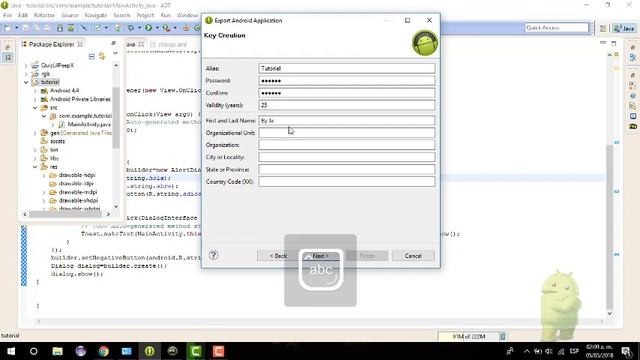Viewport: 640px width, 360px height.
Task: Click the Restore icon atop left trim bar
Action: 8,47
